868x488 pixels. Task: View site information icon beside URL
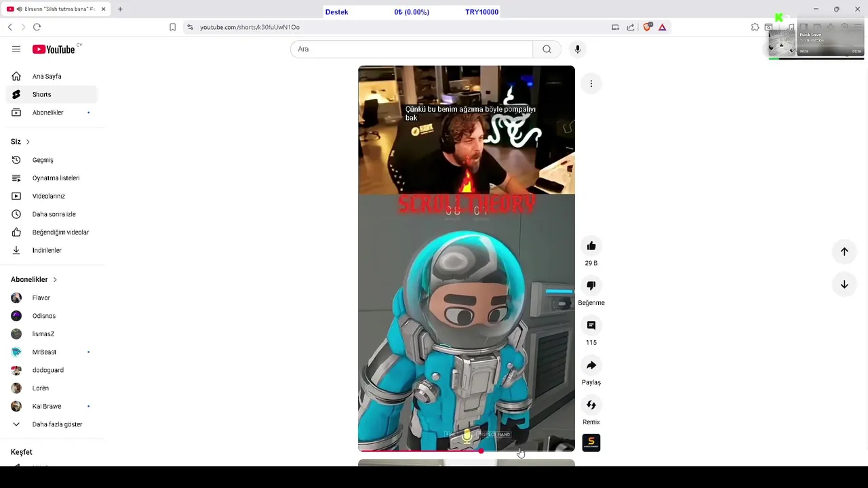(190, 27)
